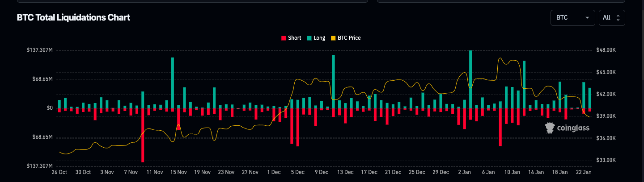Toggle the Long legend series
Image resolution: width=644 pixels, height=182 pixels.
pyautogui.click(x=316, y=38)
